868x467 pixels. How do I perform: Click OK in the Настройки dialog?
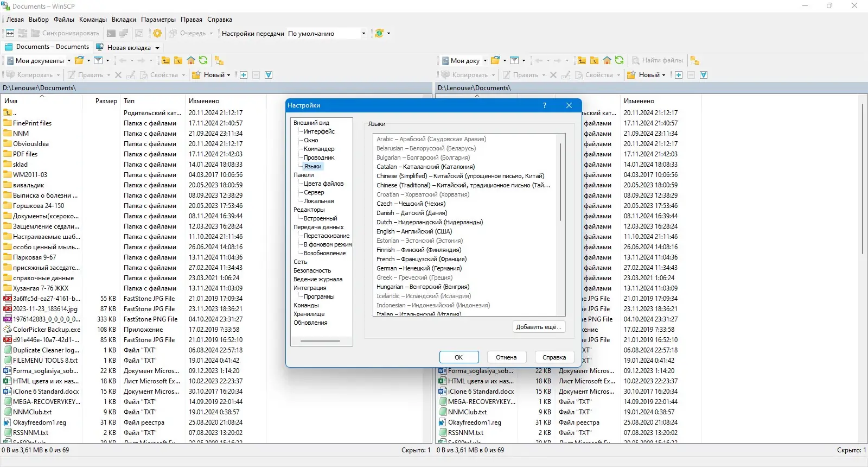click(459, 357)
